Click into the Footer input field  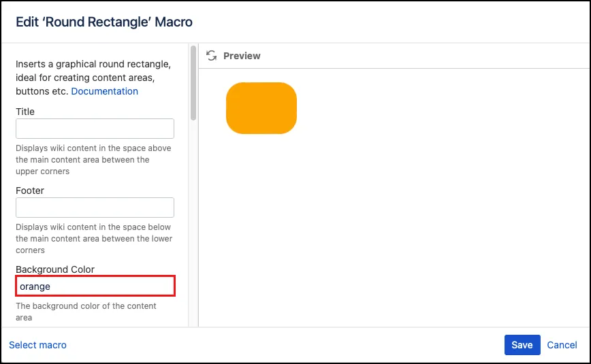pyautogui.click(x=95, y=208)
